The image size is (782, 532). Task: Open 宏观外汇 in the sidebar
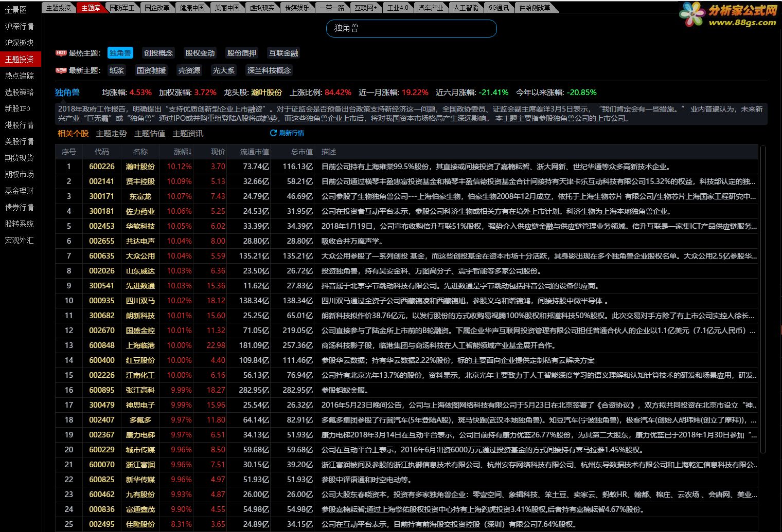point(20,240)
